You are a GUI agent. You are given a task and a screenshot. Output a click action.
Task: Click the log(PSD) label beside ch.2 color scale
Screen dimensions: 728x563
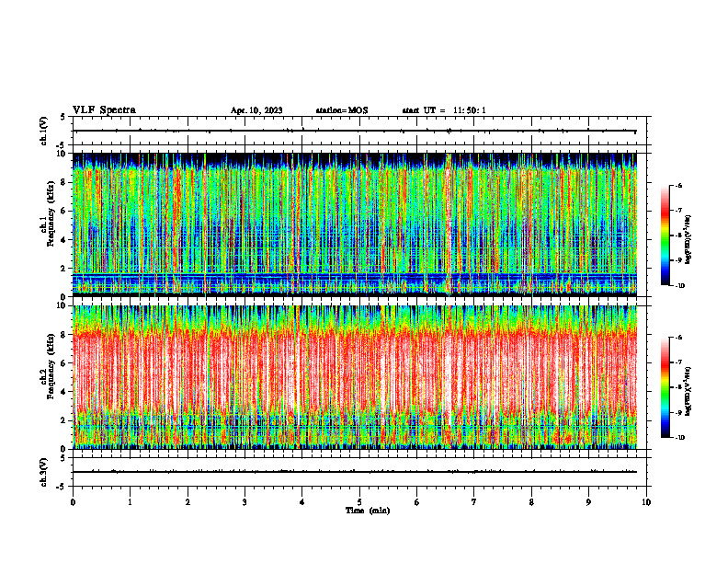pos(688,392)
